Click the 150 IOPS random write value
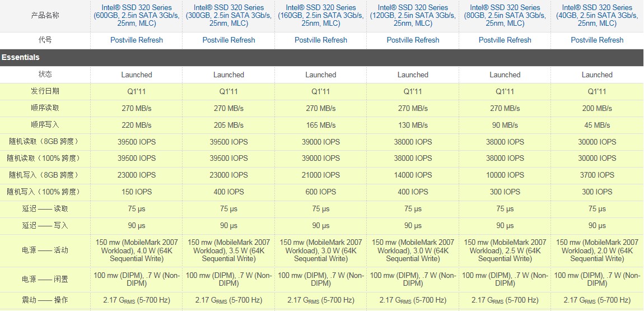The image size is (644, 311). coord(137,192)
